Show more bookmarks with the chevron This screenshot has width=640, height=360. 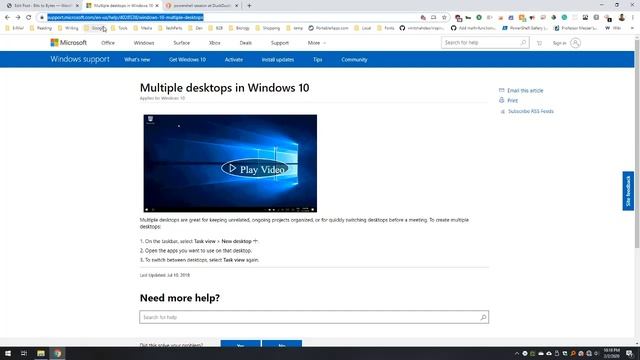632,28
